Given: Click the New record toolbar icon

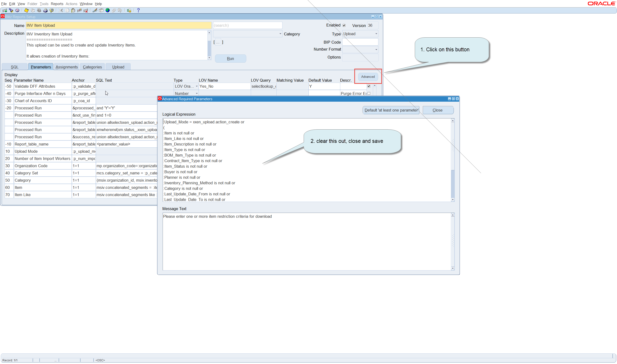Looking at the screenshot, I should click(5, 10).
